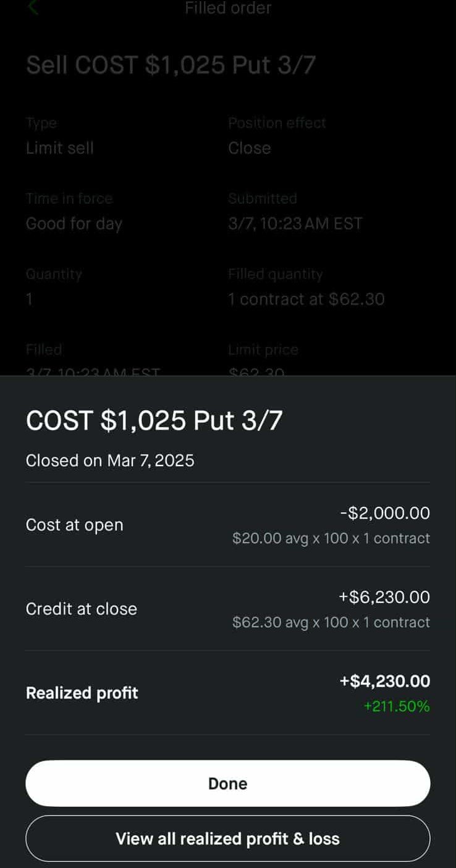Tap the -$2,000.00 cost amount

(385, 513)
